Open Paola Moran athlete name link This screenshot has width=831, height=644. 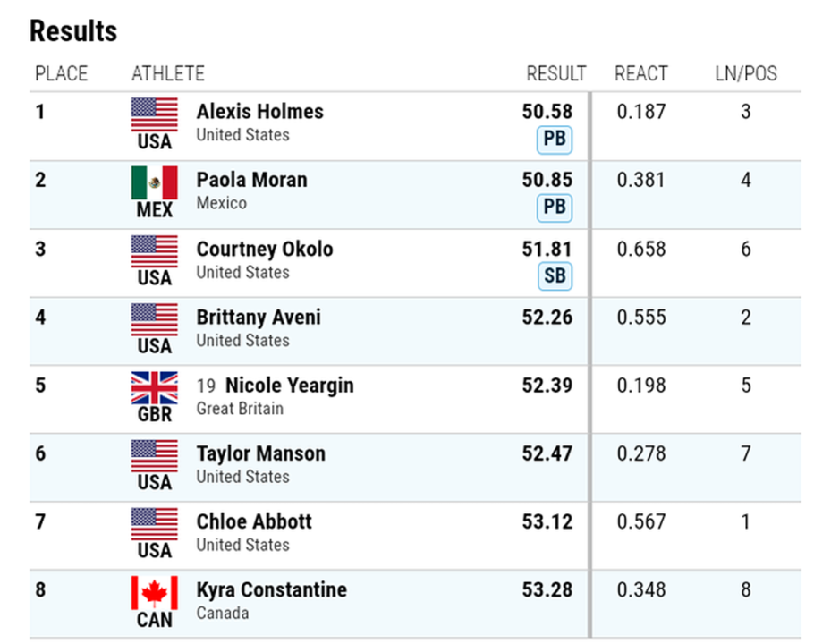251,180
